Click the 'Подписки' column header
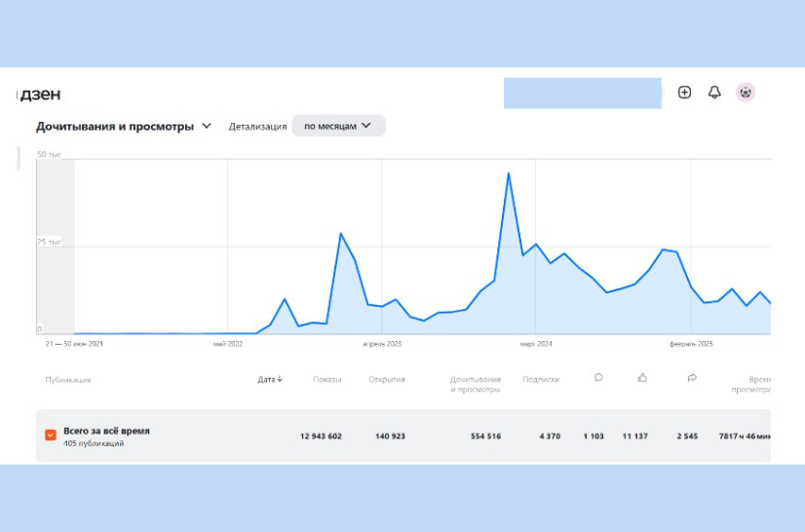Screen dimensions: 805x532 tap(541, 379)
